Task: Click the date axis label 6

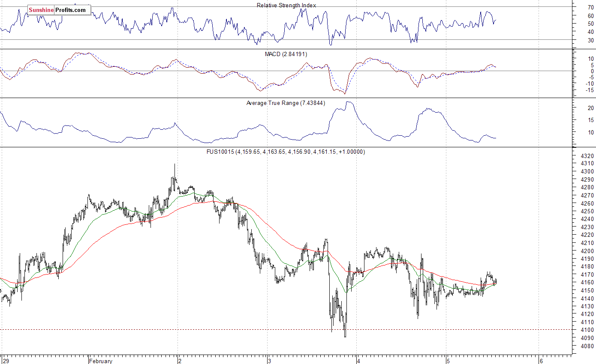Action: (541, 361)
